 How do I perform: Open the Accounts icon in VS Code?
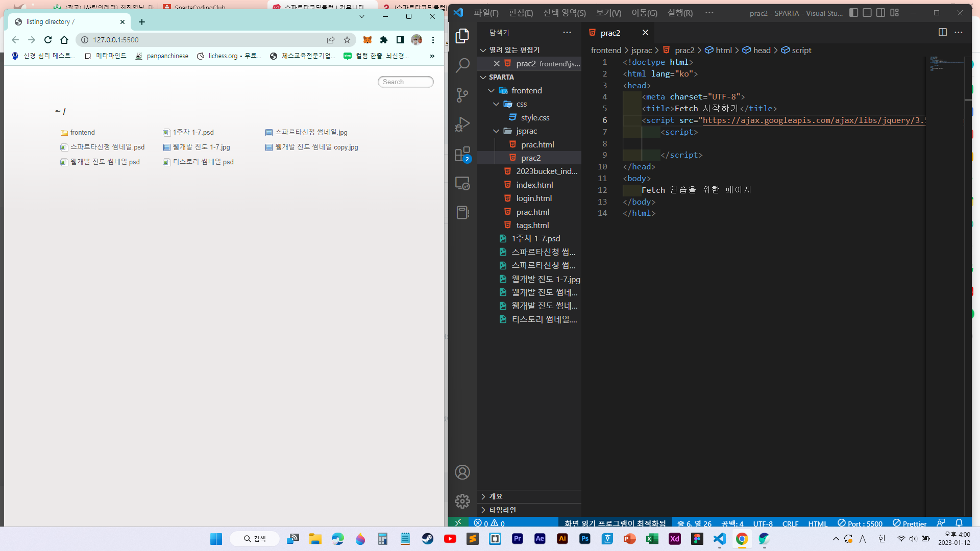462,472
